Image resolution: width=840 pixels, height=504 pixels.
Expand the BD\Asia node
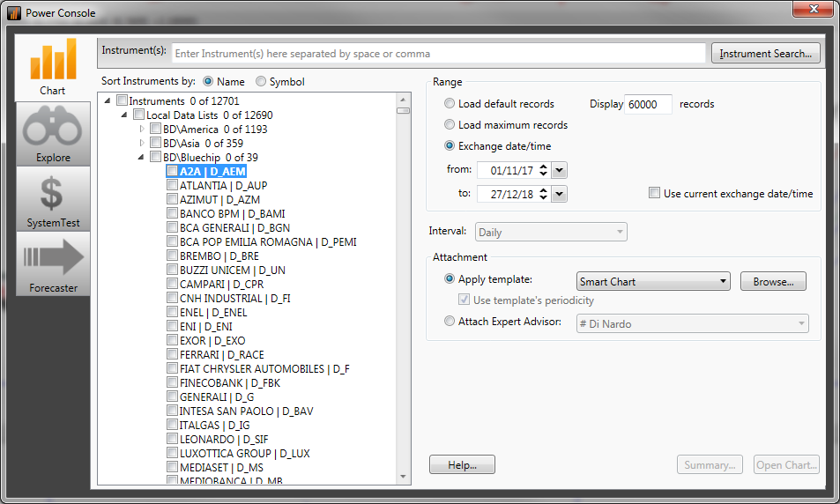[x=141, y=143]
